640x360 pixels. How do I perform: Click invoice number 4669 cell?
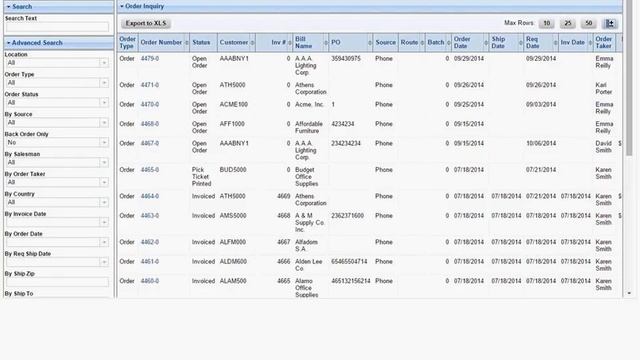284,196
